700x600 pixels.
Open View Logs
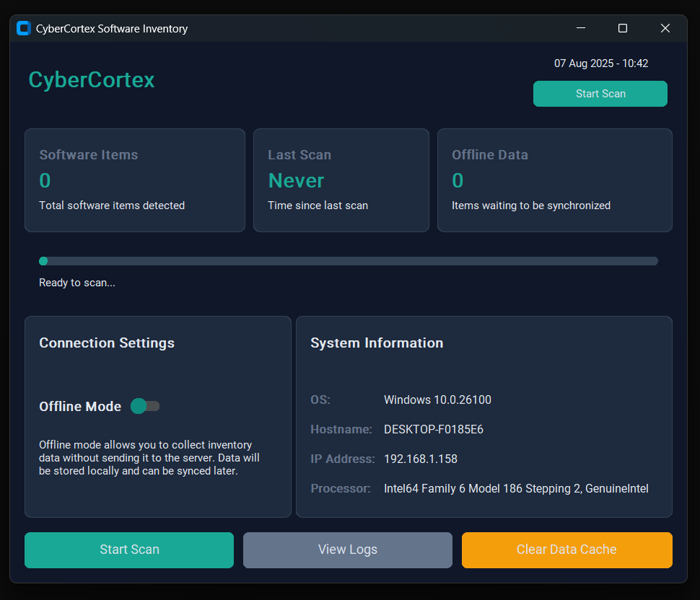[347, 550]
